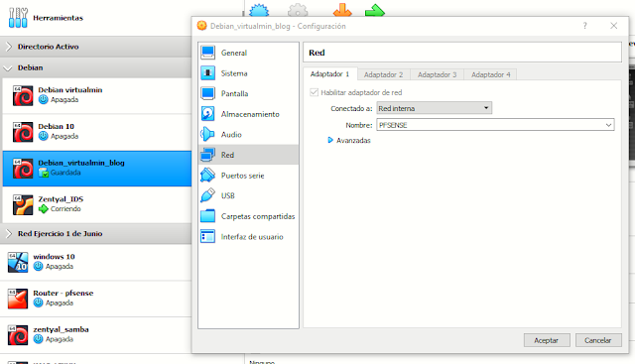The width and height of the screenshot is (635, 364).
Task: Click the Interfaz de usuario label
Action: (252, 237)
